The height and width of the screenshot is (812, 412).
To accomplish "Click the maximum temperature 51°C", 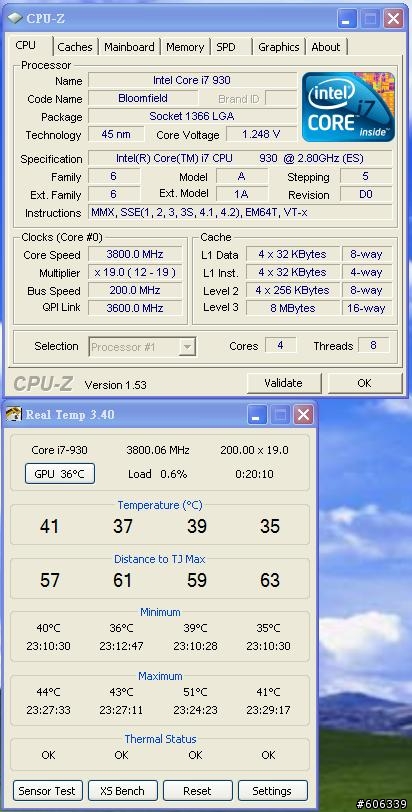I will [x=195, y=692].
